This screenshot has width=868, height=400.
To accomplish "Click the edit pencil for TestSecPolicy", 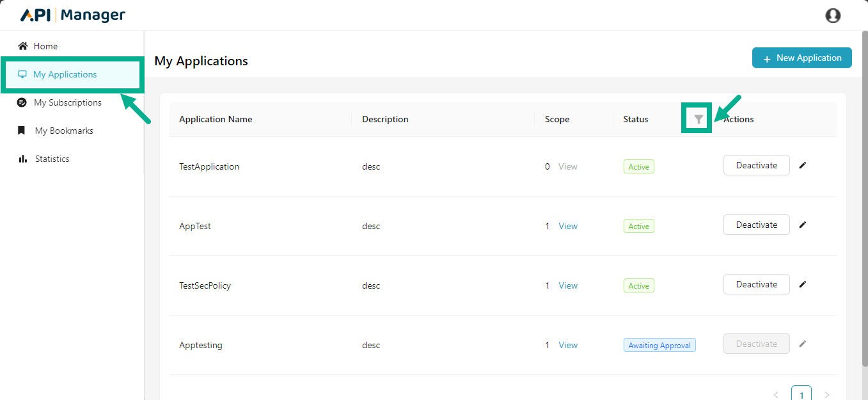I will click(803, 284).
